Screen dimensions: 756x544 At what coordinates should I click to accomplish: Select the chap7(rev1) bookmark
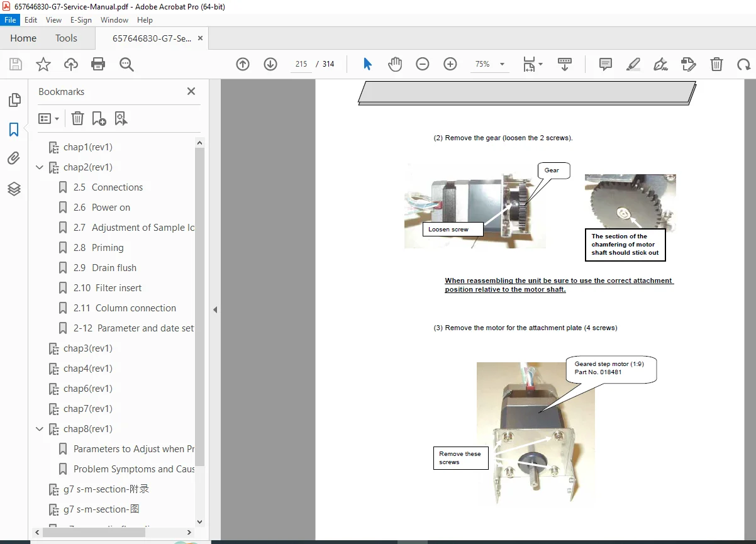click(x=88, y=409)
